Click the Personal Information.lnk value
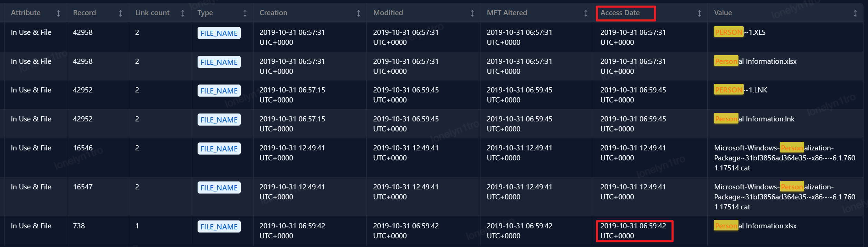The width and height of the screenshot is (868, 247). (754, 119)
